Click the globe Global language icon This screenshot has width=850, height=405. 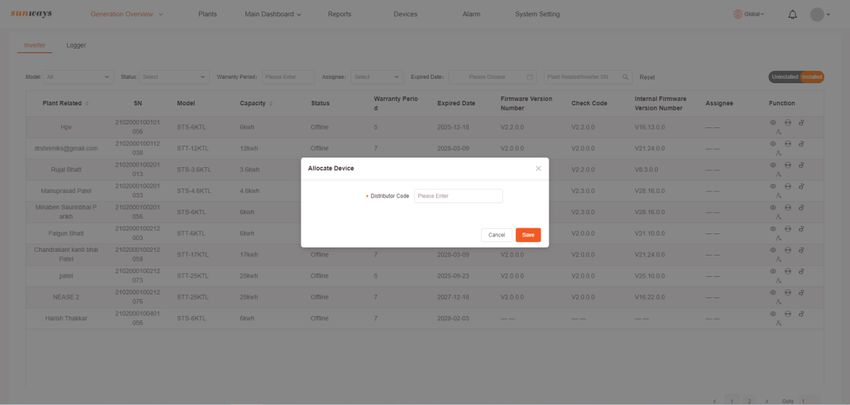737,14
